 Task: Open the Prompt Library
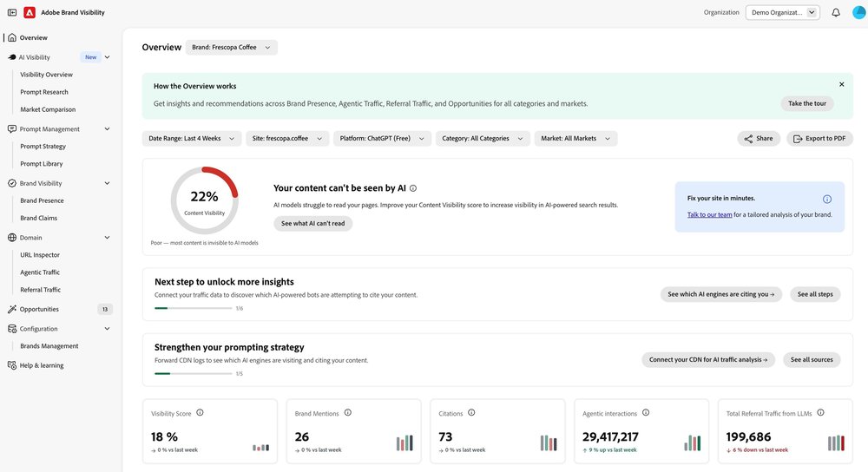click(42, 164)
